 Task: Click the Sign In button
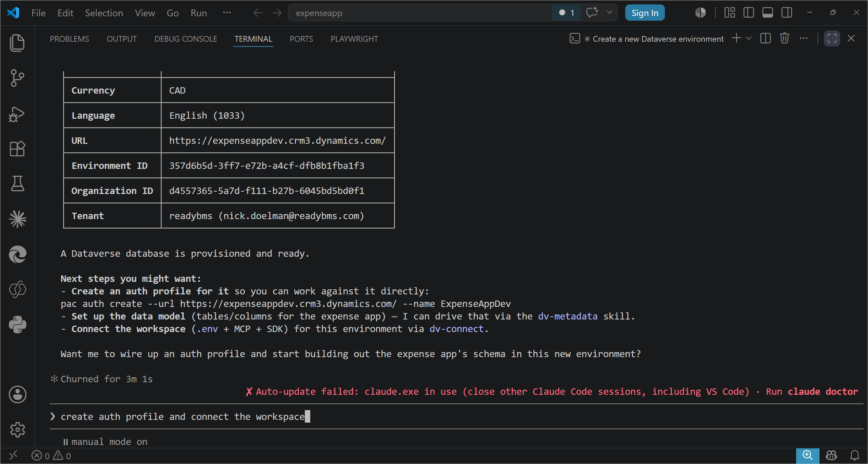click(x=645, y=13)
